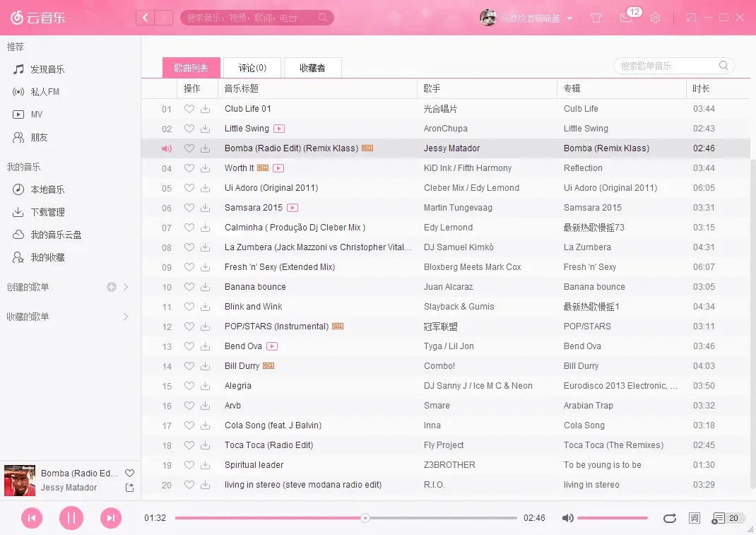Skip to the previous track
Viewport: 756px width, 535px height.
[x=32, y=518]
